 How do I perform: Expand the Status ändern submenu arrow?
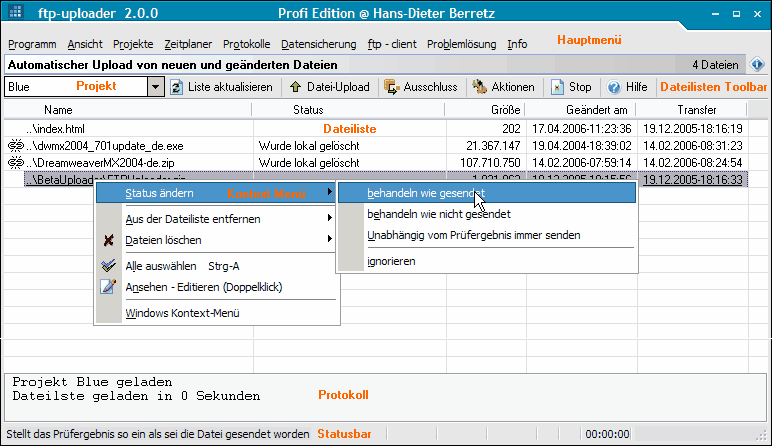click(329, 192)
